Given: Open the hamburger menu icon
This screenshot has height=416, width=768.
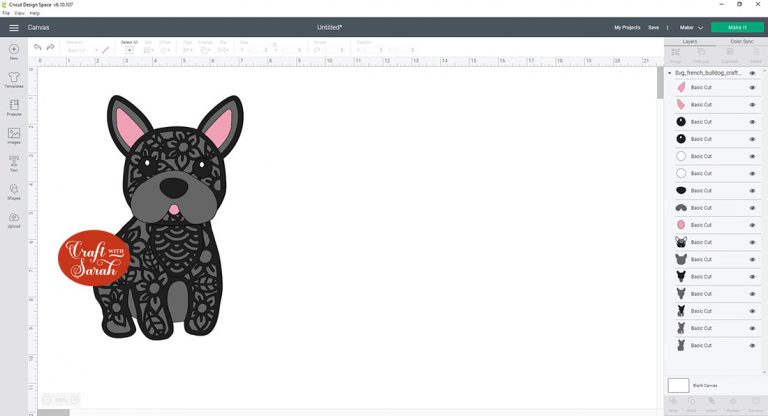Looking at the screenshot, I should pos(14,28).
